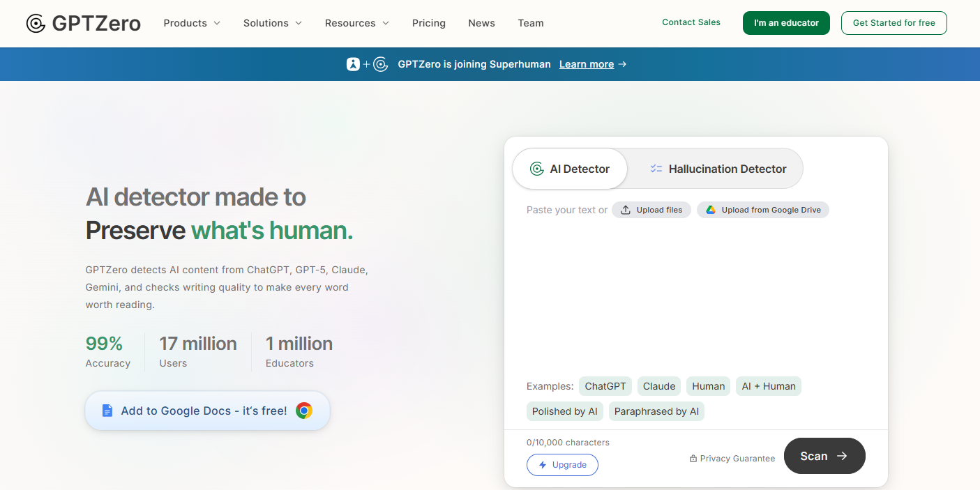980x490 pixels.
Task: Click the Upgrade button
Action: [x=562, y=465]
